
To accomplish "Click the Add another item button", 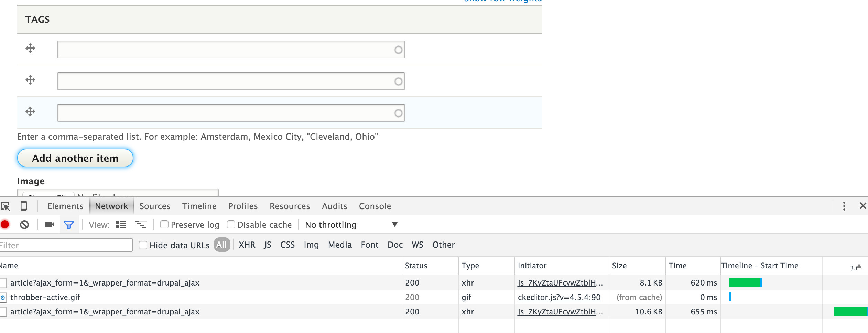I will 75,158.
